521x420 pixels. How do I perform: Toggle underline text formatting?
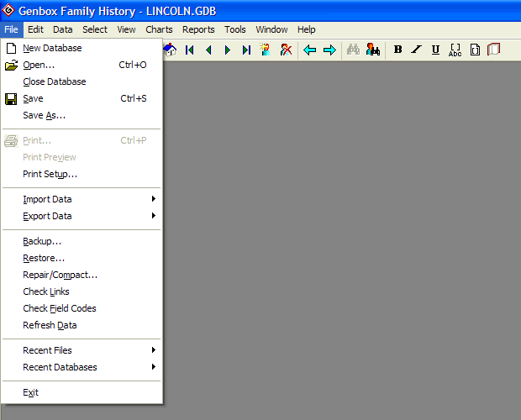point(435,50)
